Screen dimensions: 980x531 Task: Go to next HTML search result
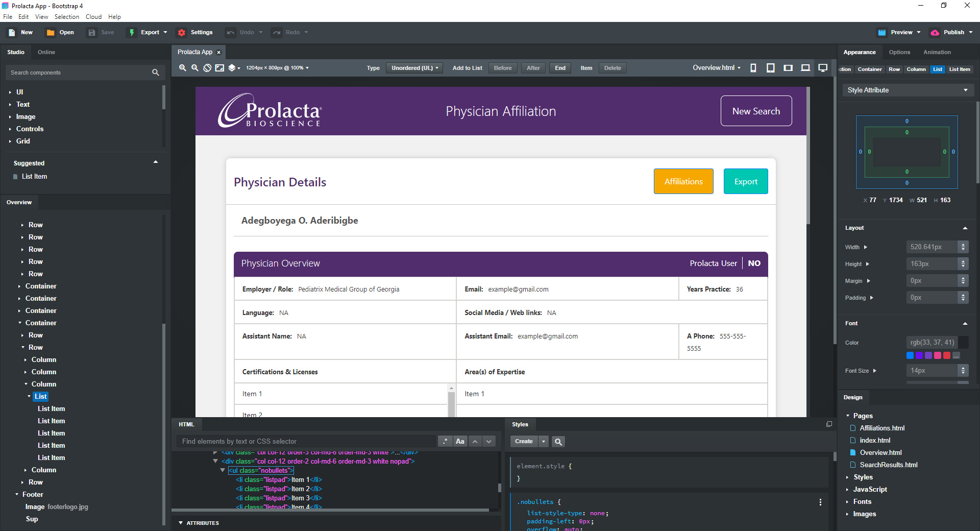coord(489,442)
